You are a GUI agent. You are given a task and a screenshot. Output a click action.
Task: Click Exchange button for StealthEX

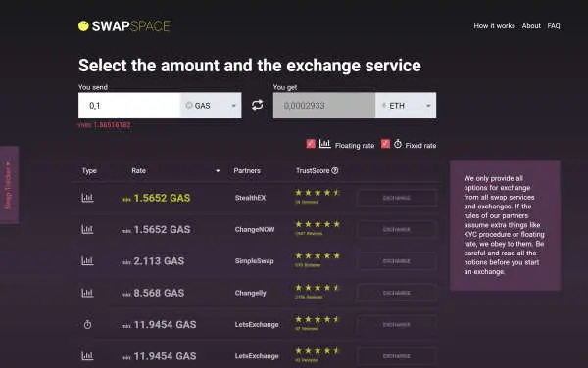pos(397,198)
